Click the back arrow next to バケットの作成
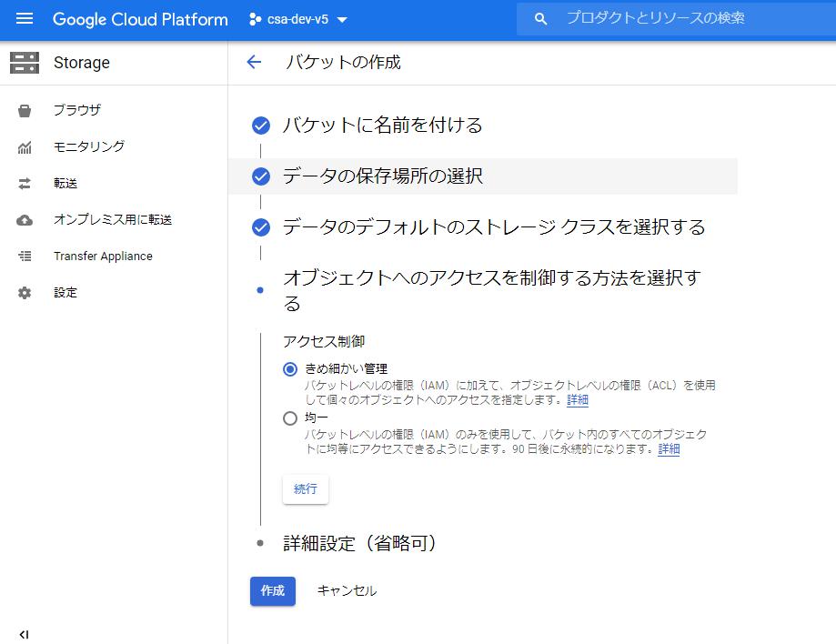Image resolution: width=836 pixels, height=644 pixels. pos(254,62)
